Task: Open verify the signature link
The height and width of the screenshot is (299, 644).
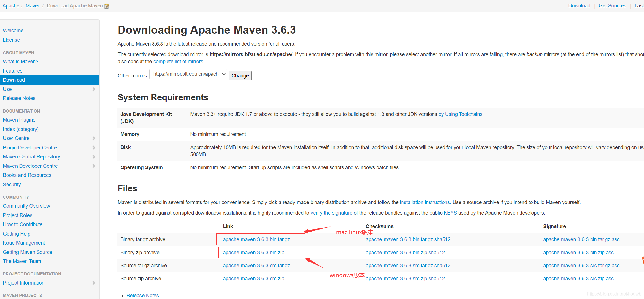Action: tap(331, 213)
